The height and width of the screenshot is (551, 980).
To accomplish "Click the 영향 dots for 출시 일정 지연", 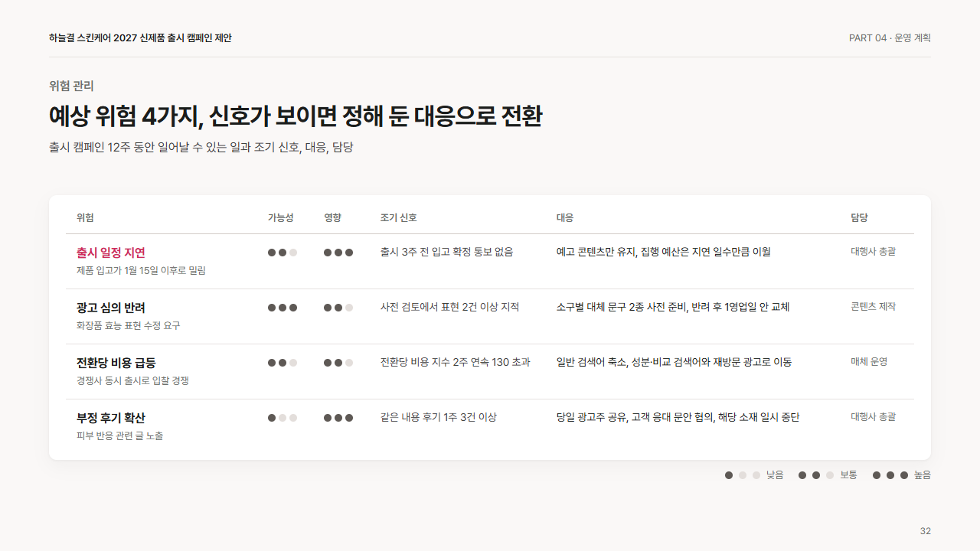I will pos(338,253).
